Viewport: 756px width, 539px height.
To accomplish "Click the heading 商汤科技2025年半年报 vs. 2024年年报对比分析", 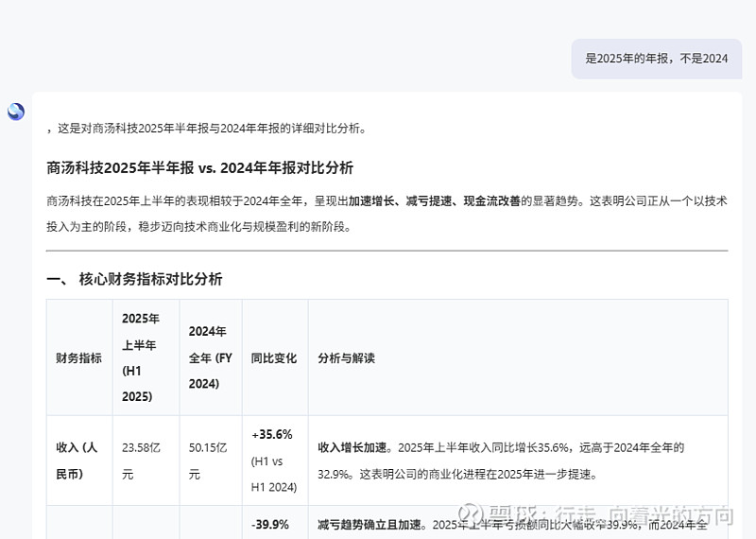I will [199, 167].
